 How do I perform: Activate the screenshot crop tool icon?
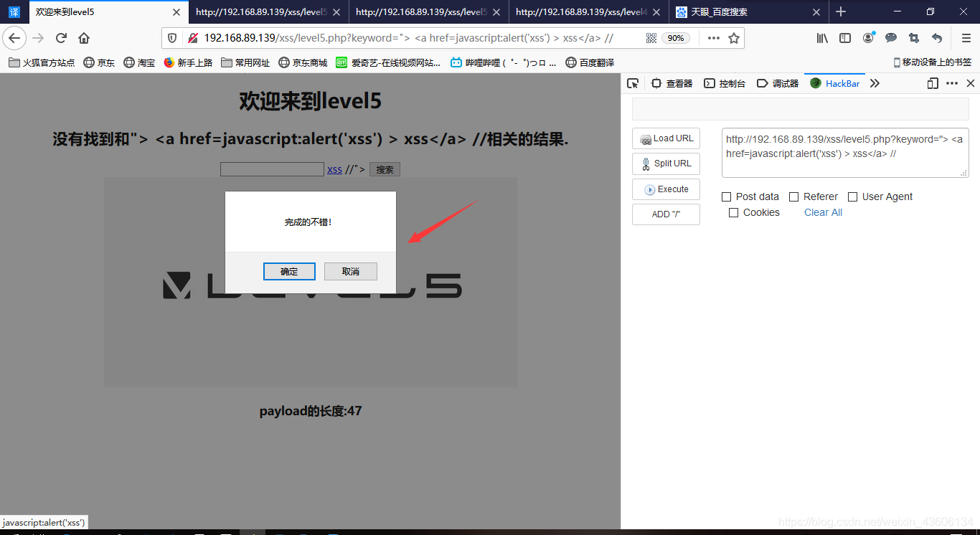914,38
